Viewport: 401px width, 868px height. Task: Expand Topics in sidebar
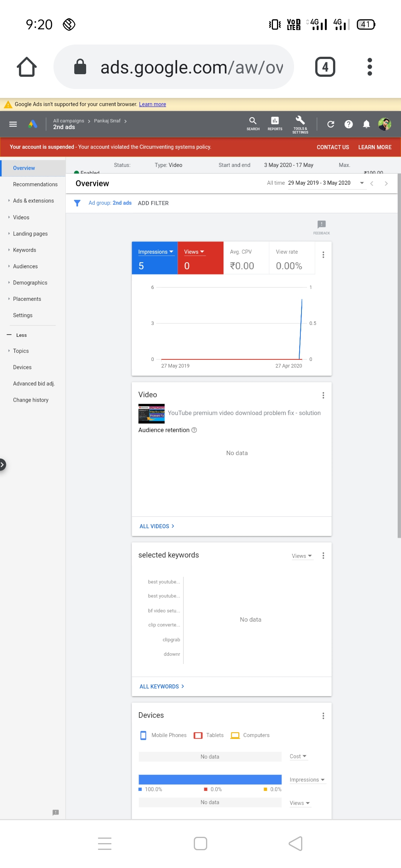pyautogui.click(x=21, y=351)
